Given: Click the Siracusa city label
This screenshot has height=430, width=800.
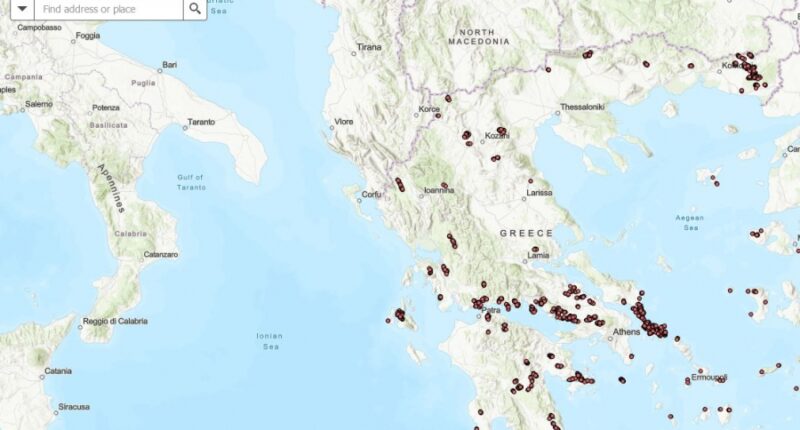Looking at the screenshot, I should [72, 407].
